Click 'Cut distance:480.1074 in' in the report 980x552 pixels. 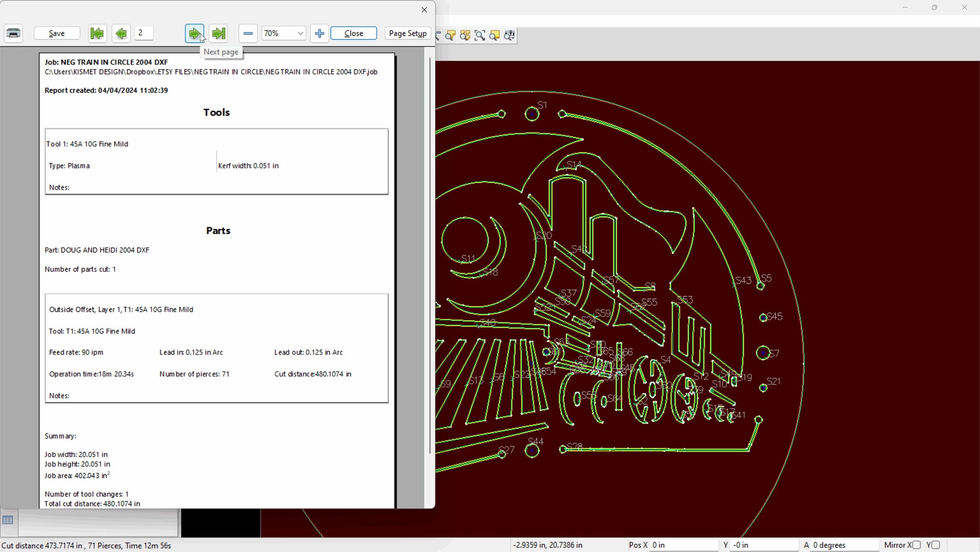click(x=313, y=374)
